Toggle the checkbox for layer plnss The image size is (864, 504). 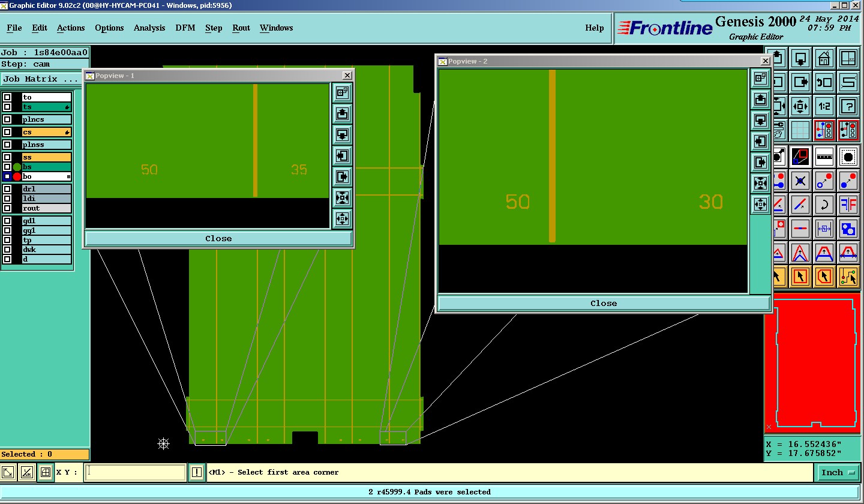coord(7,145)
